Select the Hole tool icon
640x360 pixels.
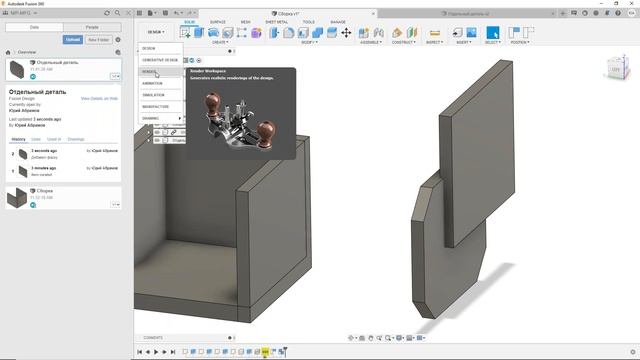[x=227, y=33]
